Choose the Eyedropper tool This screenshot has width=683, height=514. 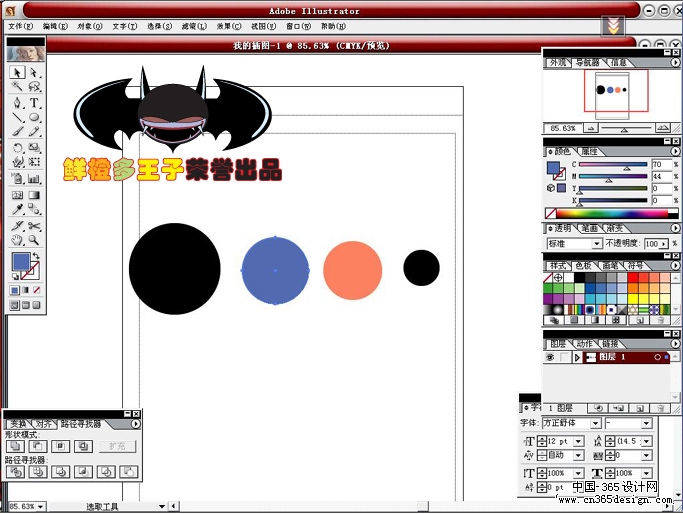[x=17, y=209]
